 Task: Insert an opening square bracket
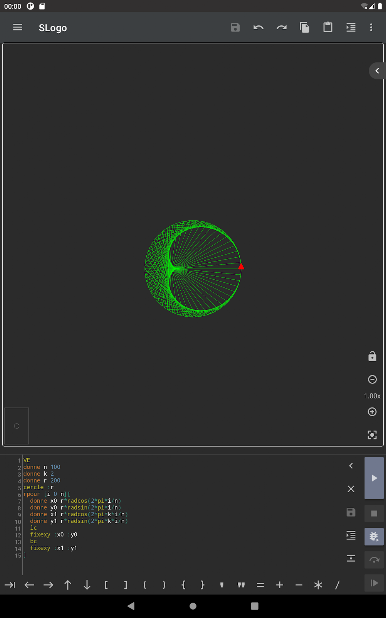coord(106,585)
